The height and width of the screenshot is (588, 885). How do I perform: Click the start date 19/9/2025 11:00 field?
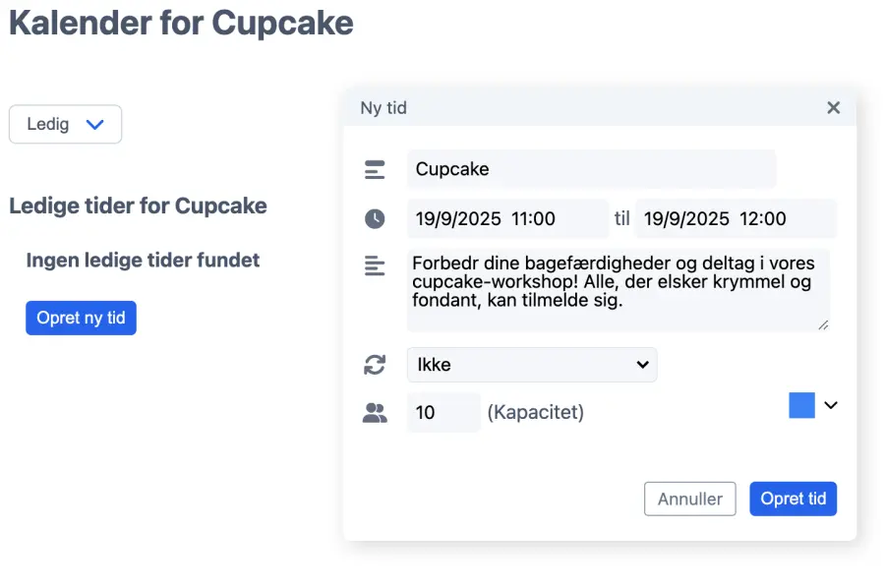coord(507,218)
